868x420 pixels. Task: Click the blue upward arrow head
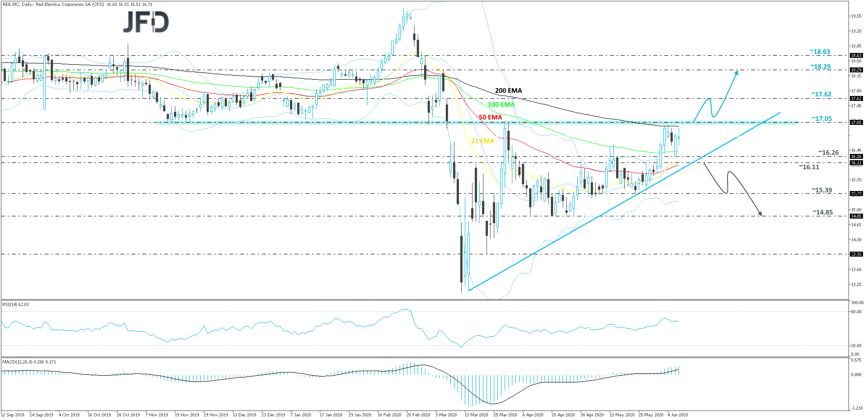click(737, 72)
